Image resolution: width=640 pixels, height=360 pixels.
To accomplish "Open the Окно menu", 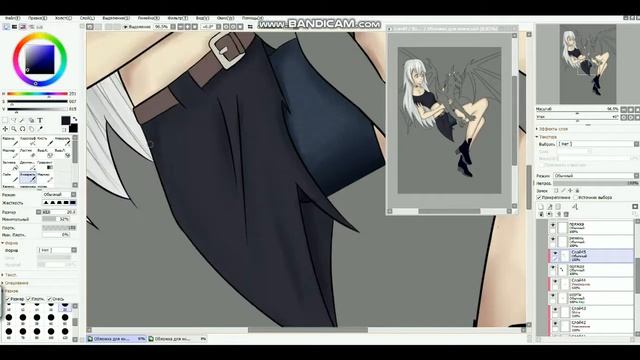I will pyautogui.click(x=225, y=18).
